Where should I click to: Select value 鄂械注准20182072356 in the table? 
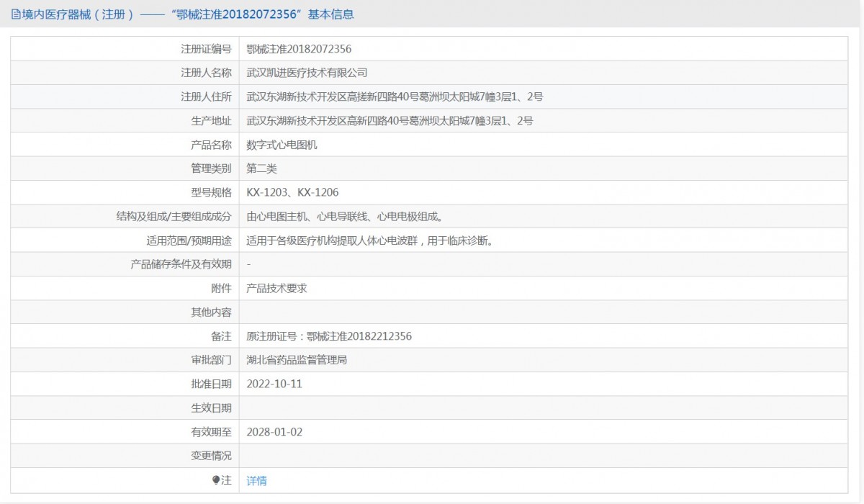coord(299,49)
